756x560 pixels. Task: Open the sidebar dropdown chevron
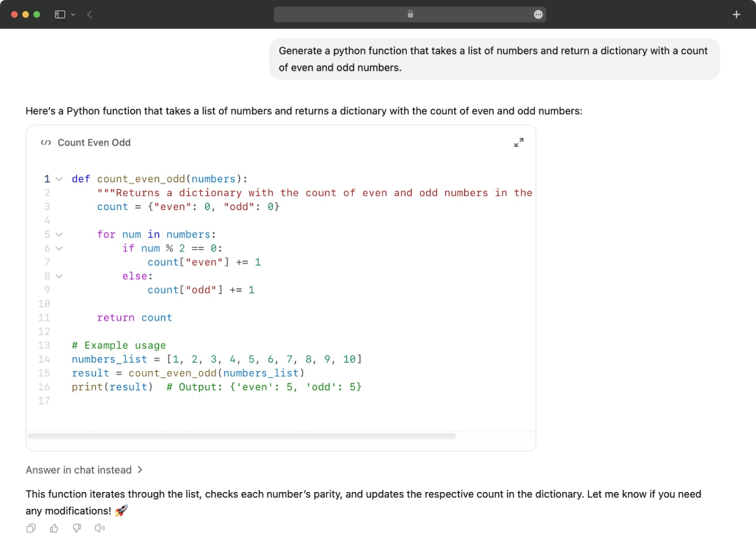tap(71, 14)
